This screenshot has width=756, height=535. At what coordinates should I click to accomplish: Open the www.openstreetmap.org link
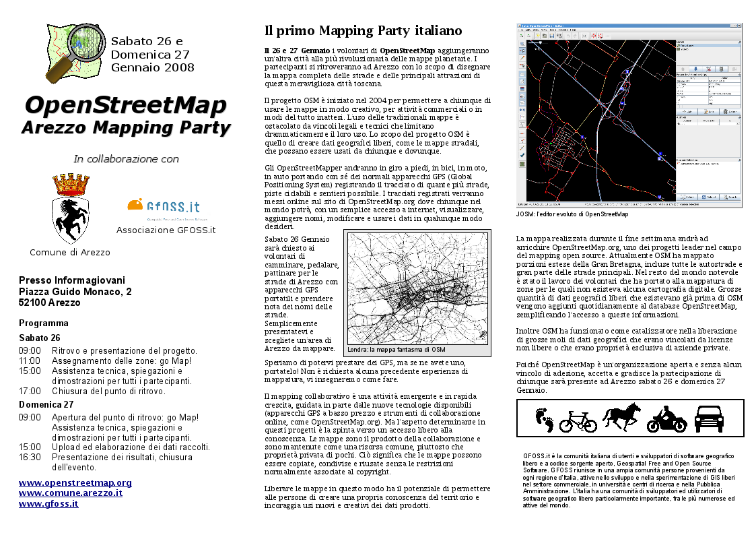click(x=75, y=483)
